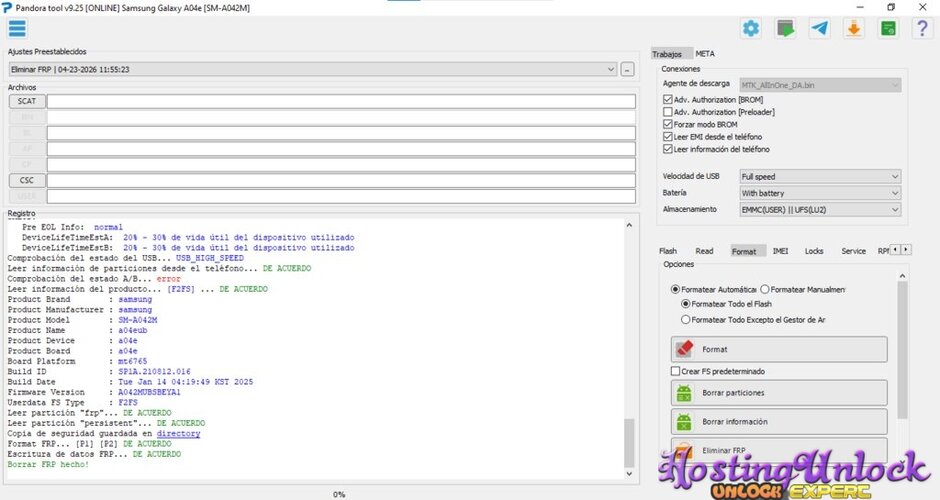Click 'SP1A.210812.016' build ID value
The image size is (940, 500).
pos(154,371)
